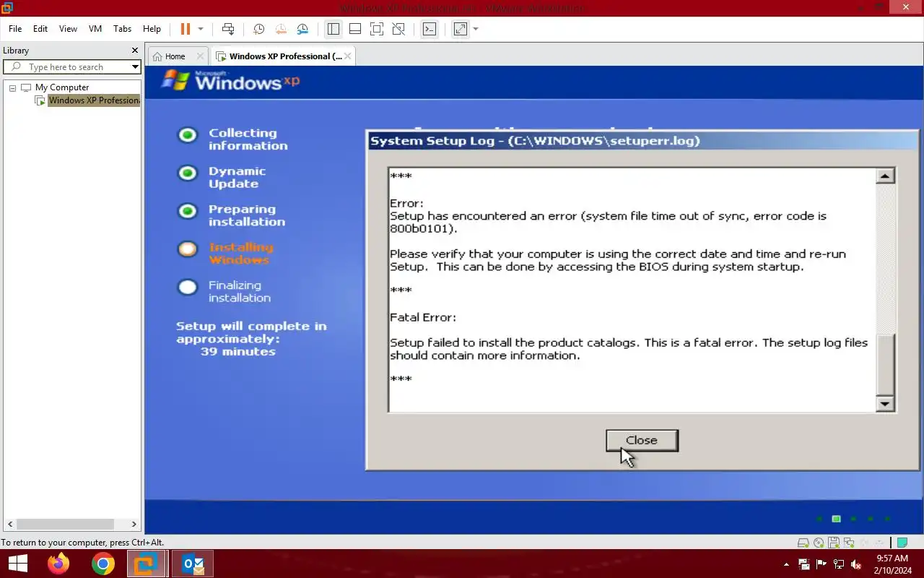This screenshot has width=924, height=578.
Task: Open the File menu
Action: [x=15, y=29]
